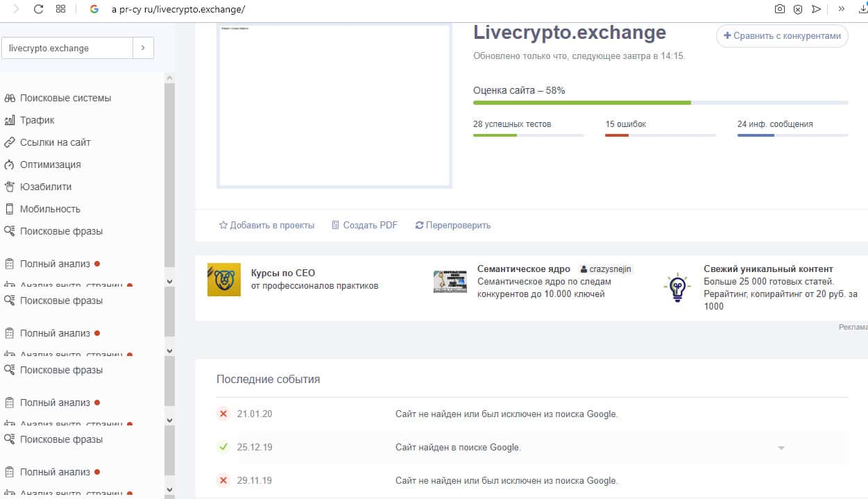Reload the page
The image size is (868, 499).
tap(39, 9)
